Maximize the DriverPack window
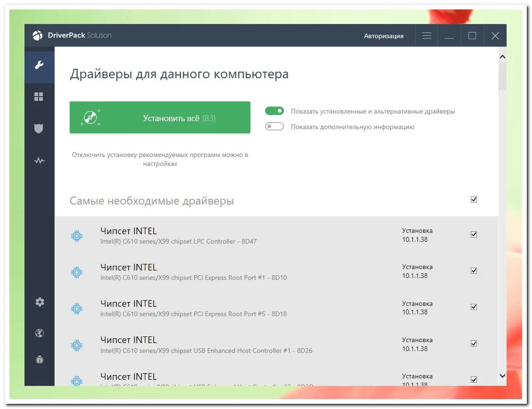Screen dimensions: 532x409 [x=472, y=35]
